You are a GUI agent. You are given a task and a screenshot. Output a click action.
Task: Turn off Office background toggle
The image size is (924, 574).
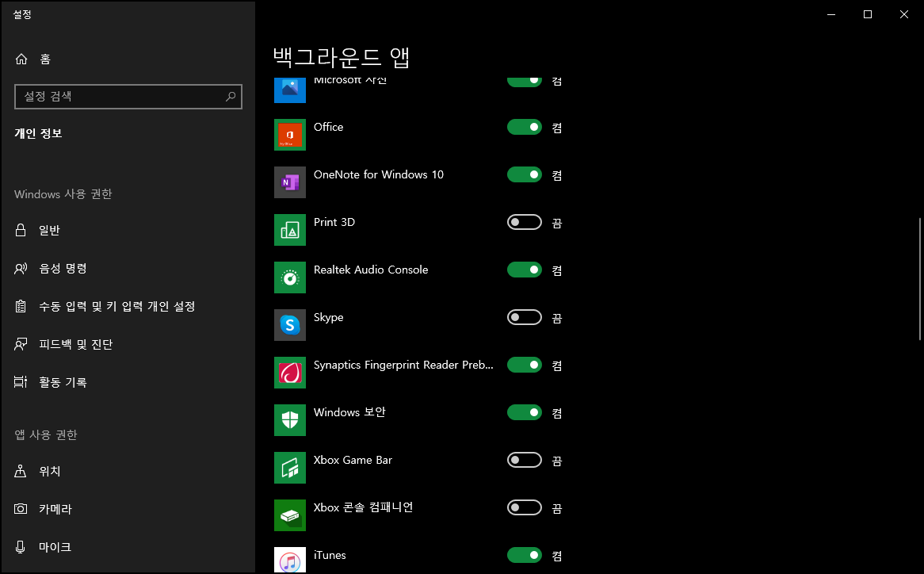525,128
